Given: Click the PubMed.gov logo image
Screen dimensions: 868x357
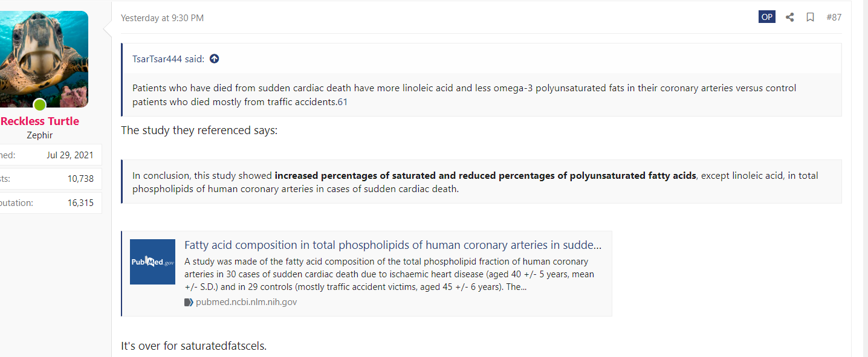Looking at the screenshot, I should point(152,262).
